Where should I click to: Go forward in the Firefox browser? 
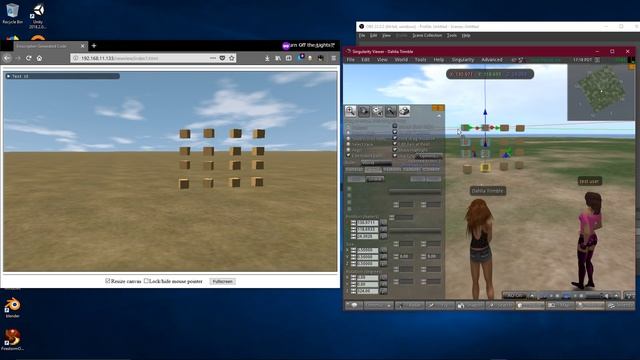[x=18, y=58]
